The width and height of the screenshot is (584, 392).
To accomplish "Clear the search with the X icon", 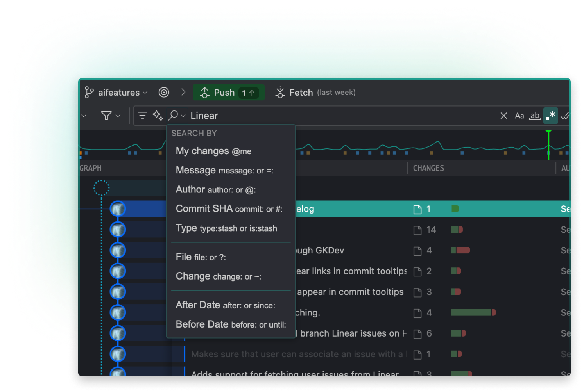I will click(503, 116).
